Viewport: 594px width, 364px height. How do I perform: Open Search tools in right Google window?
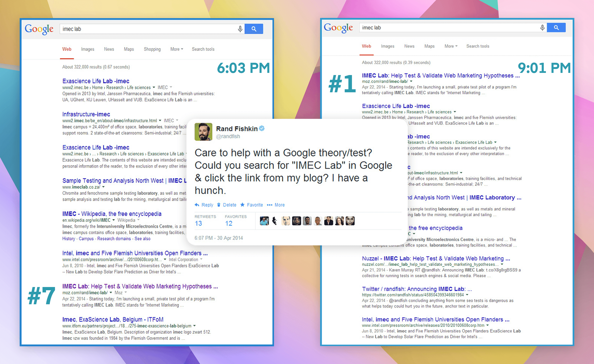tap(477, 46)
